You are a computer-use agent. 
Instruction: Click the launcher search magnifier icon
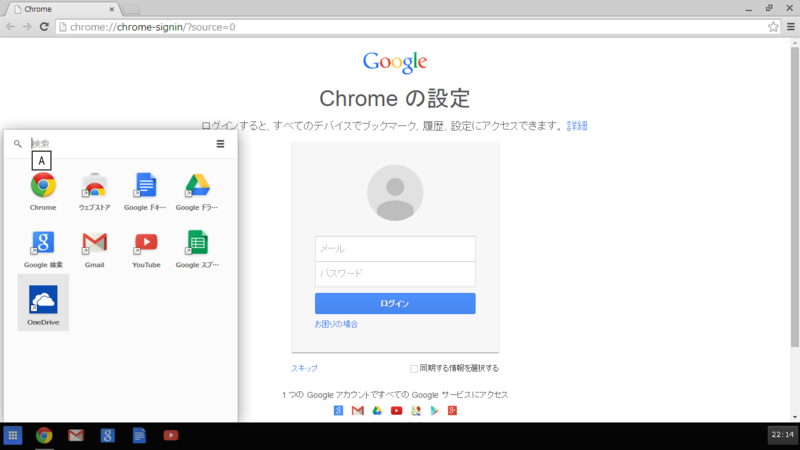18,144
